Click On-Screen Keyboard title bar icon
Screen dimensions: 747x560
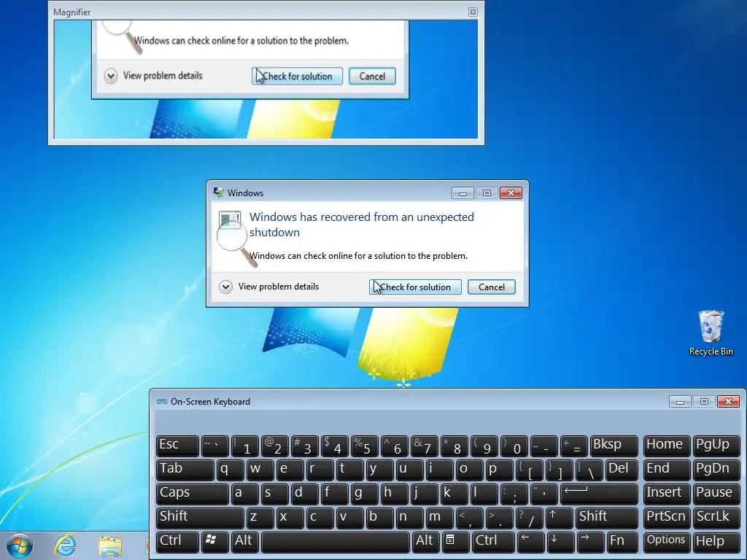(x=161, y=402)
